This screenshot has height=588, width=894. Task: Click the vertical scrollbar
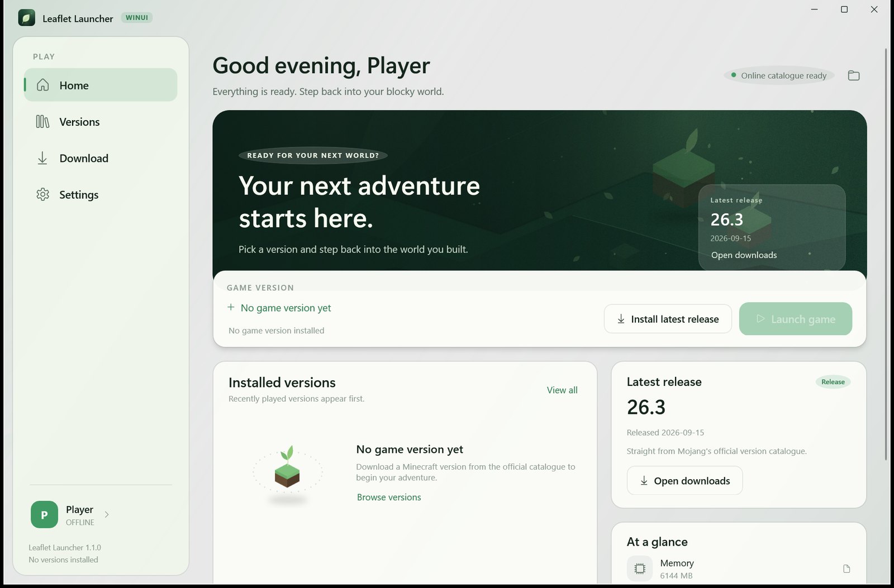[x=886, y=254]
